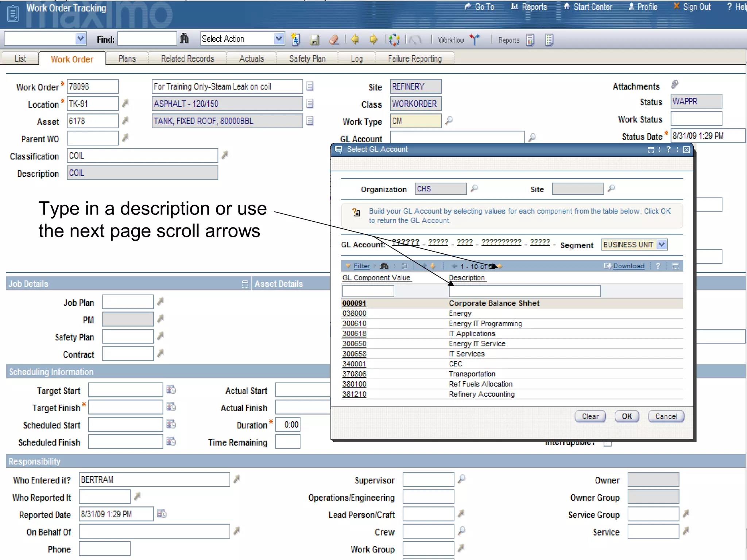Image resolution: width=747 pixels, height=560 pixels.
Task: Switch to the Failure Reporting tab
Action: tap(414, 59)
